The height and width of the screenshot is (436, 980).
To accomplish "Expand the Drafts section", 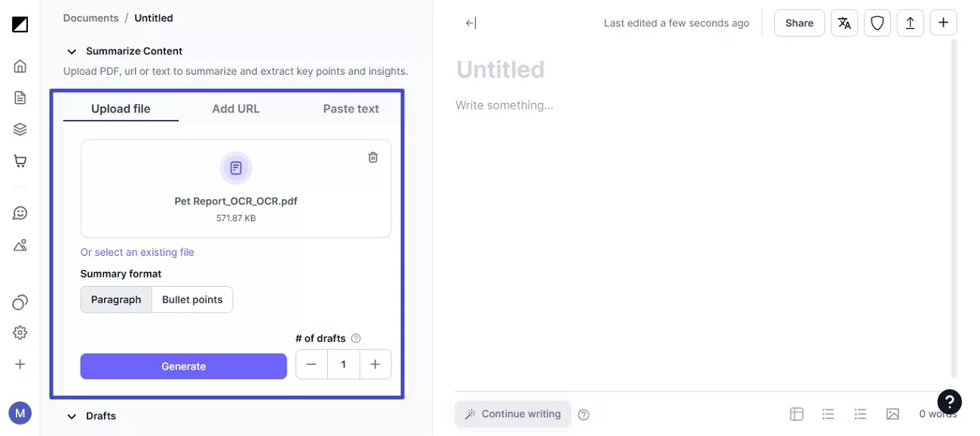I will (71, 415).
